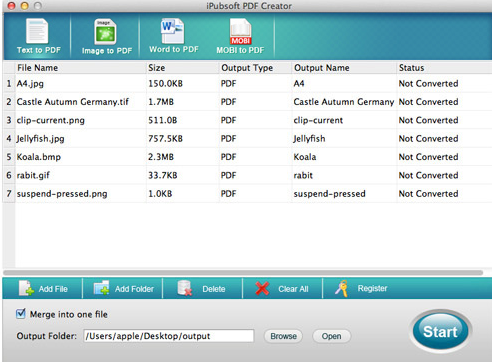
Task: Sort by the Size column header
Action: pyautogui.click(x=183, y=68)
